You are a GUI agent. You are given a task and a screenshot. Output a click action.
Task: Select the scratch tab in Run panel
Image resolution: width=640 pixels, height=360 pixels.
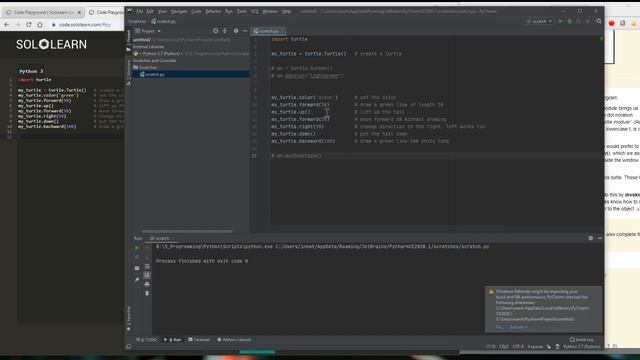coord(162,238)
